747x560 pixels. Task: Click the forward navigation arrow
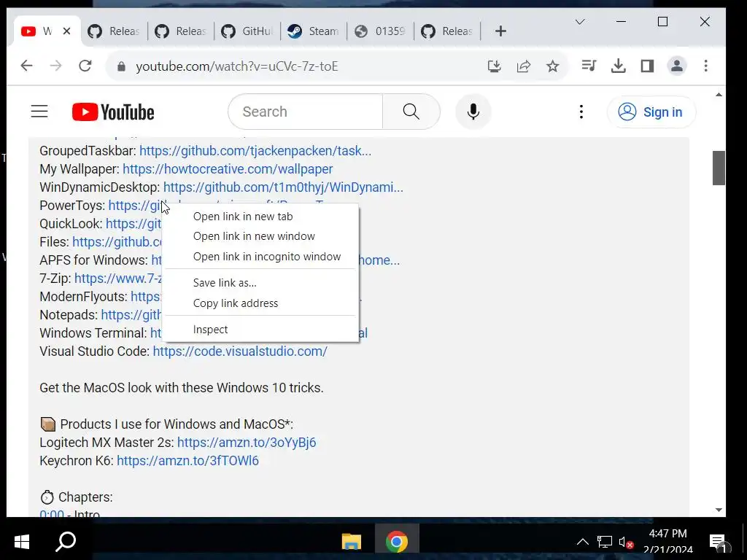(55, 66)
